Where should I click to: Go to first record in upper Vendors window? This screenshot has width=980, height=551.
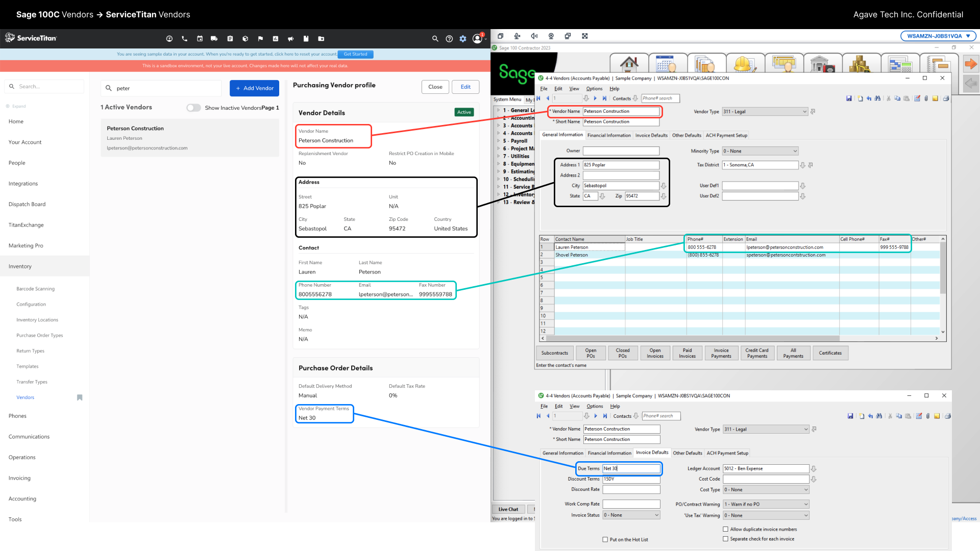[538, 98]
